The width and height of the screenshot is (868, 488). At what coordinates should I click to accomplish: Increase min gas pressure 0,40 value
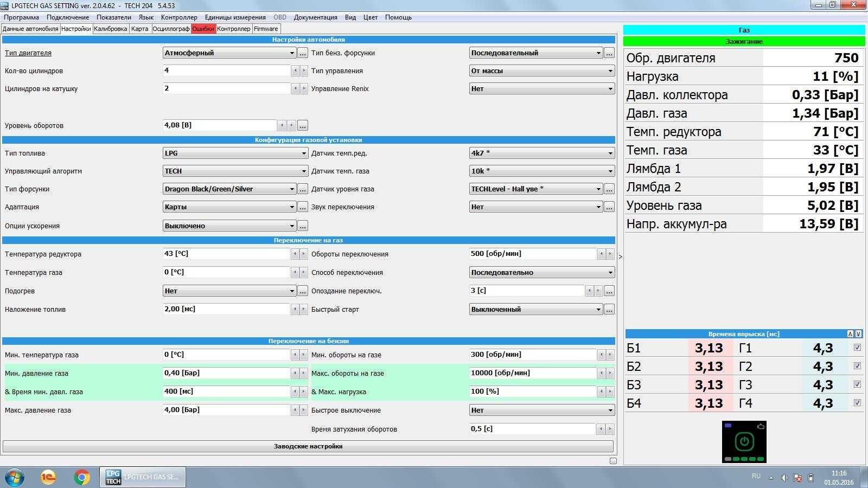(304, 373)
